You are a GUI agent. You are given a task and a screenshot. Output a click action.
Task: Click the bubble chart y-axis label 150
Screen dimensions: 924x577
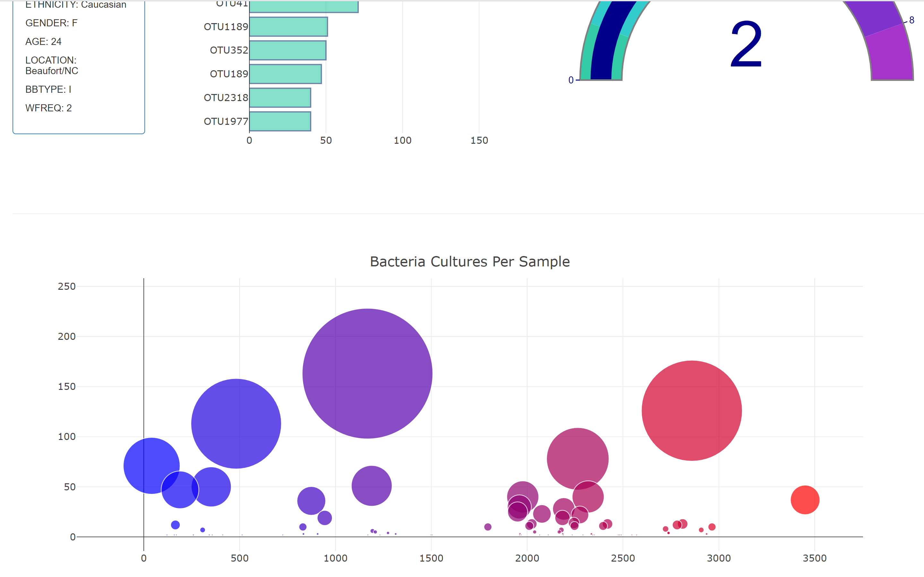point(67,387)
